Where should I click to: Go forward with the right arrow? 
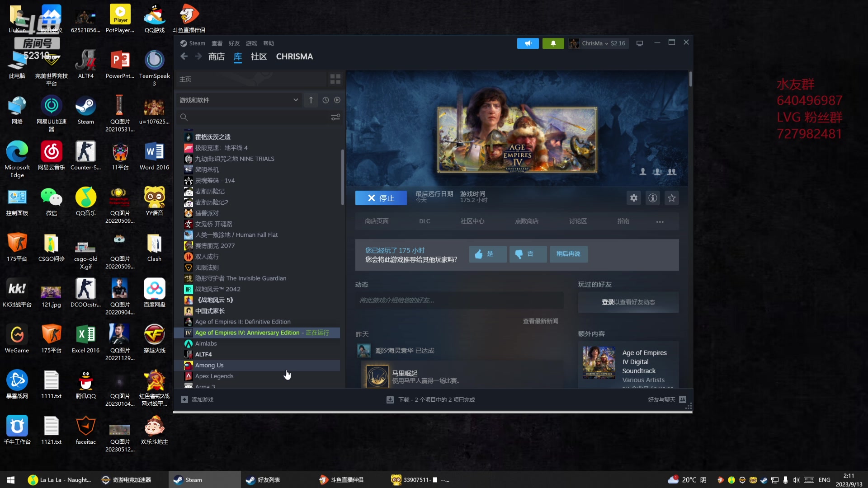198,56
